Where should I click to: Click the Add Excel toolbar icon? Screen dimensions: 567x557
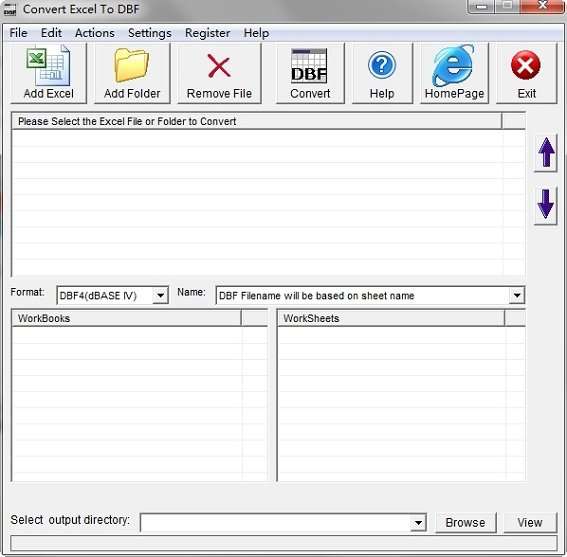(x=48, y=66)
